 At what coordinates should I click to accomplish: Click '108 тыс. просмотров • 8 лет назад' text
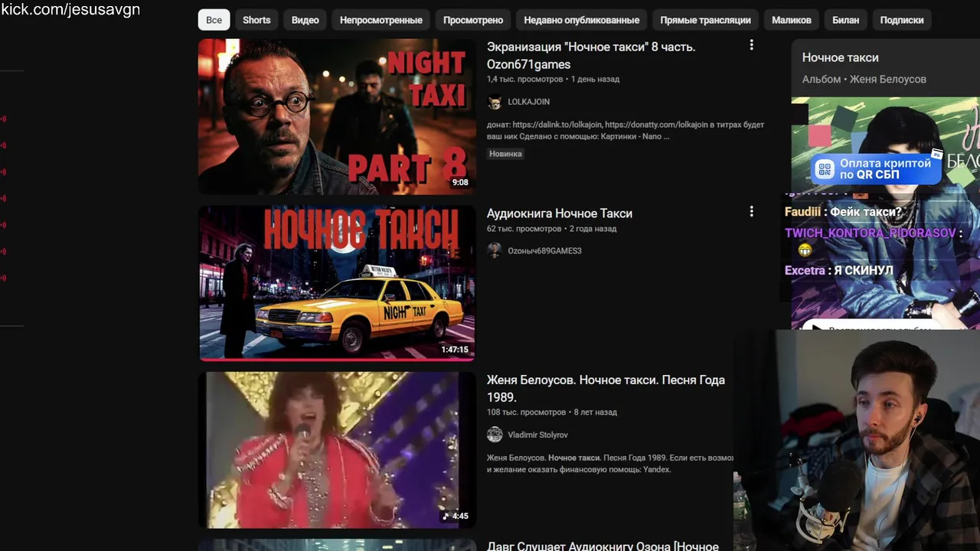click(x=551, y=412)
